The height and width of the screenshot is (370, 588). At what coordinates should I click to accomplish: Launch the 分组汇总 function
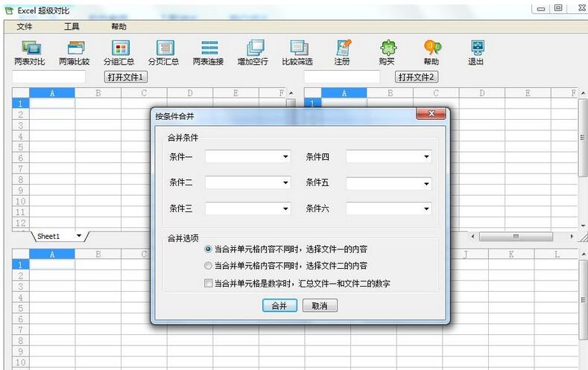click(x=119, y=53)
